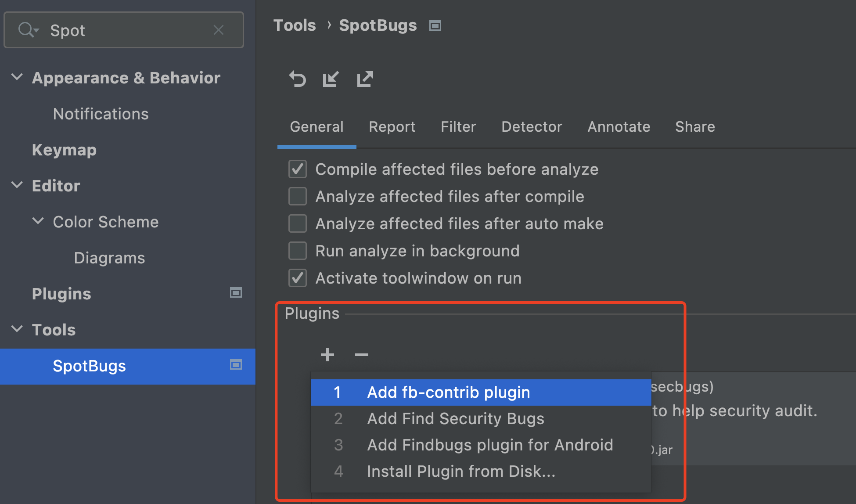Click the reset settings undo arrow icon
The image size is (856, 504).
tap(298, 79)
